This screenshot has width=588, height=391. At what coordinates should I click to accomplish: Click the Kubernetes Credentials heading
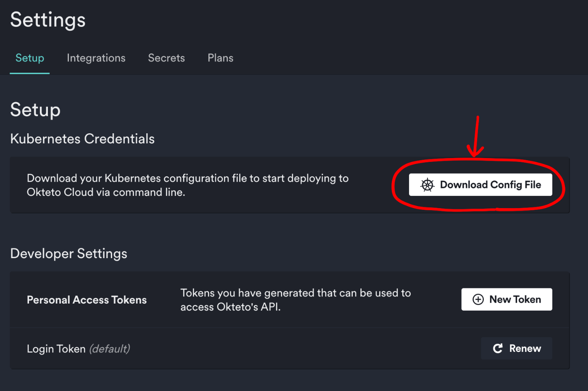pos(82,139)
